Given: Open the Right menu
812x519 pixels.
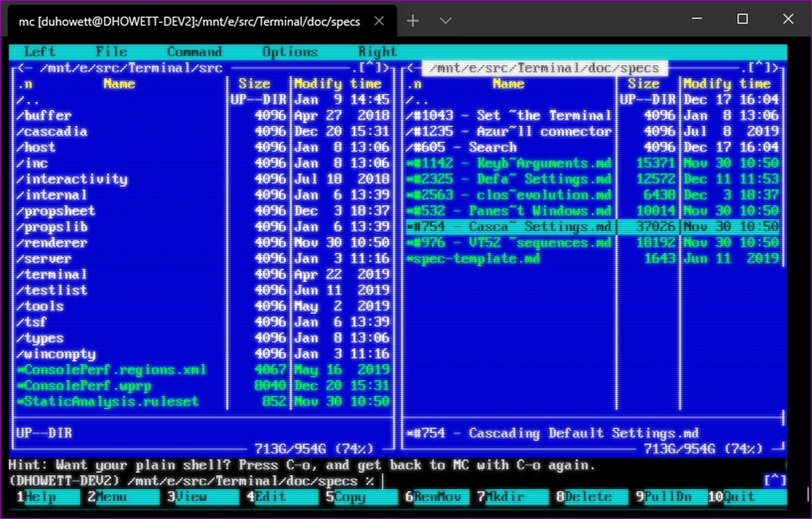Looking at the screenshot, I should (378, 51).
